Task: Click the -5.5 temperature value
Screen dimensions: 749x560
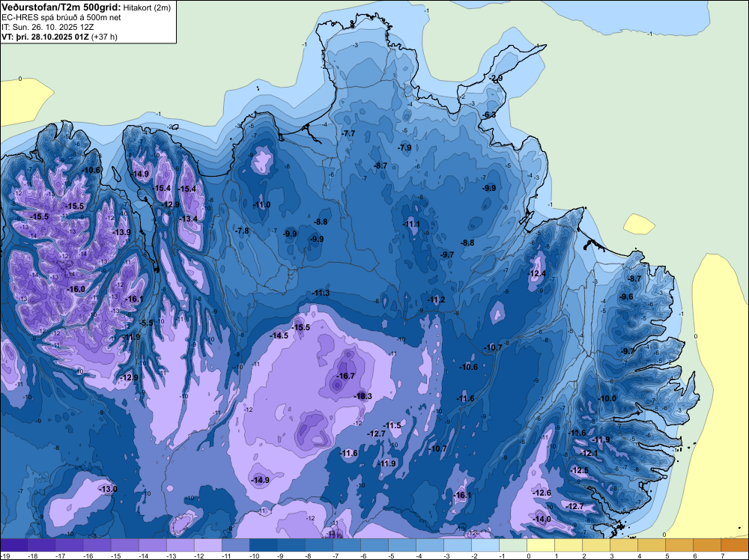Action: tap(147, 323)
